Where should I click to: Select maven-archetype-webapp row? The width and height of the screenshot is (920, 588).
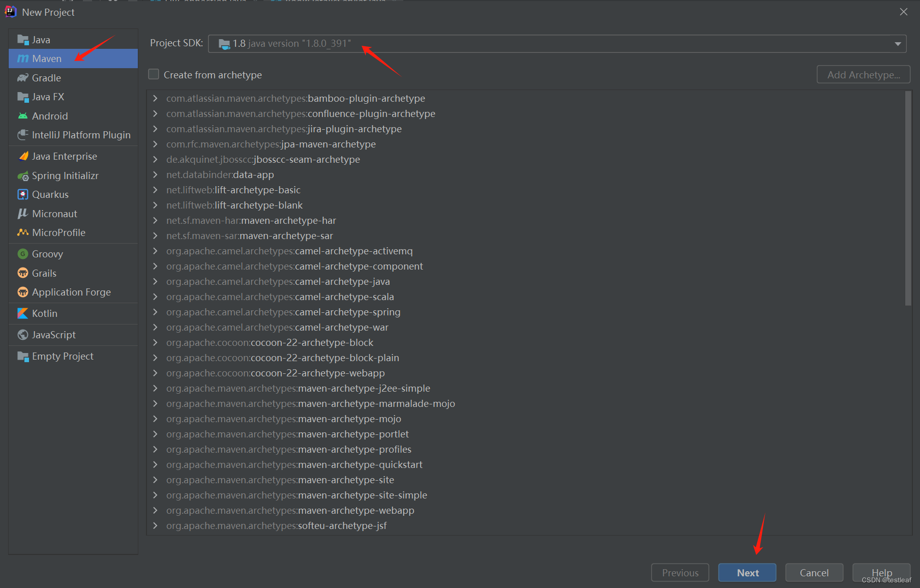[x=526, y=510]
